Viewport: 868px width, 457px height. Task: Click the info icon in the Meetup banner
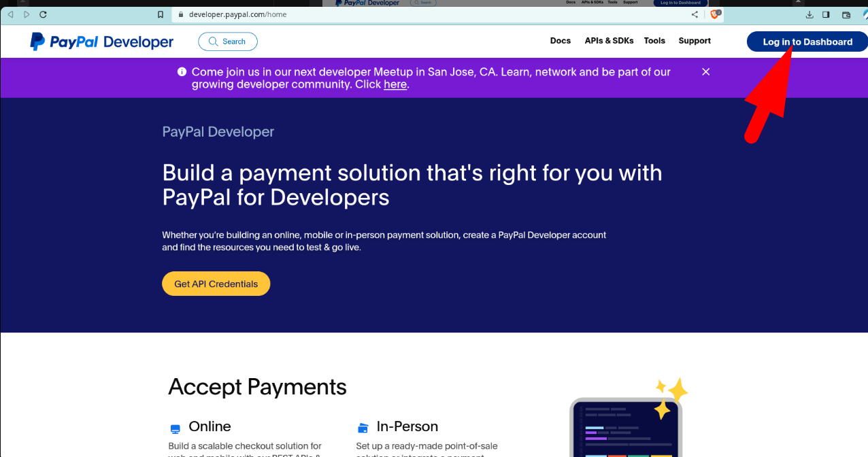click(182, 71)
